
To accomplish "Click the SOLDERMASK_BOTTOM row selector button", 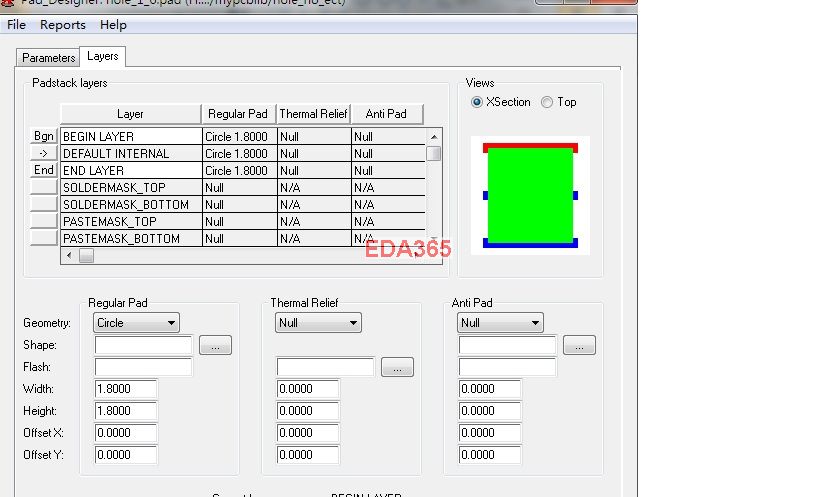I will 44,204.
